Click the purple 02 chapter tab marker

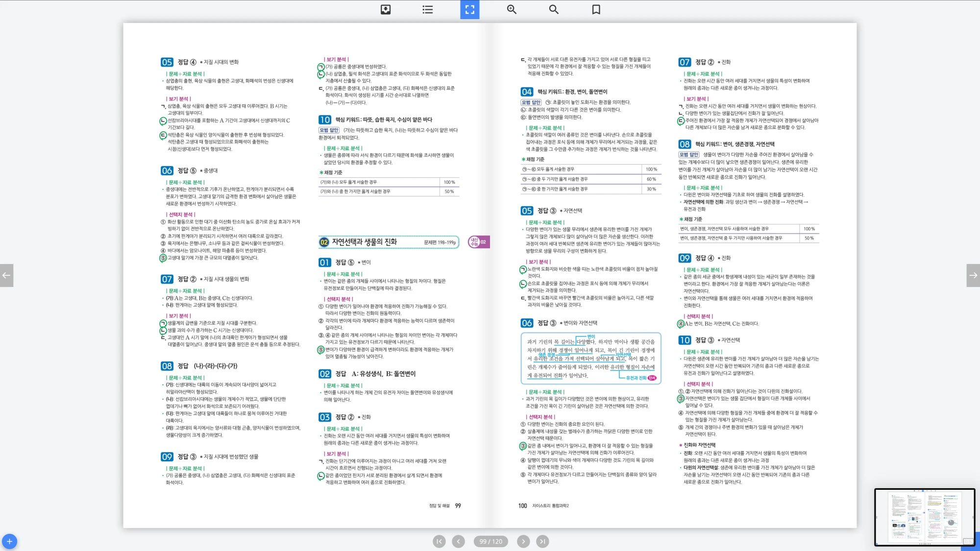(x=479, y=242)
